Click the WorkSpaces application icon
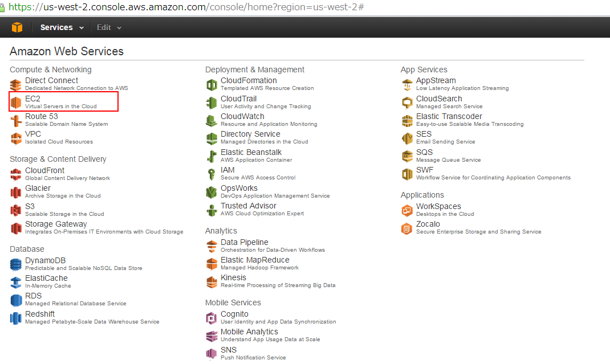 407,210
